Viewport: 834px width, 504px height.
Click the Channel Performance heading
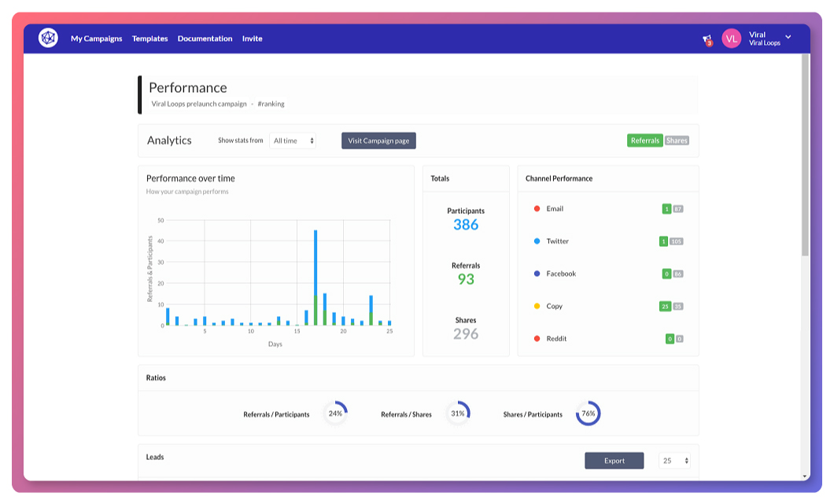click(x=559, y=178)
